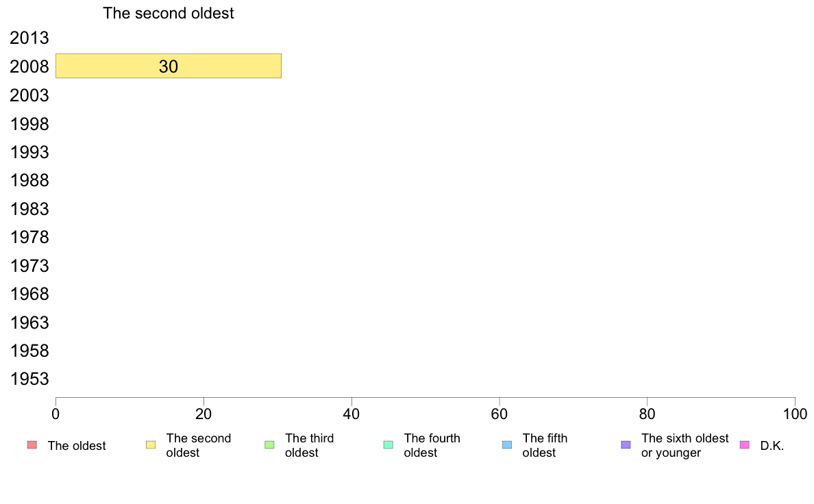Viewport: 814px width, 504px height.
Task: Select the 2013 year label
Action: coord(29,38)
